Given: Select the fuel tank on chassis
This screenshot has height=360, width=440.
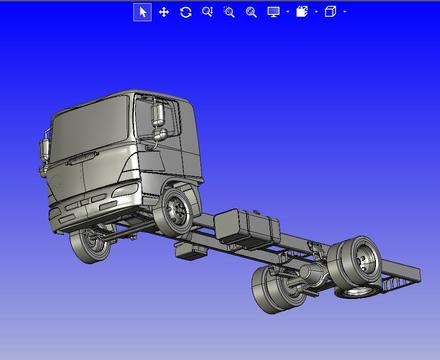Looking at the screenshot, I should pyautogui.click(x=246, y=228).
